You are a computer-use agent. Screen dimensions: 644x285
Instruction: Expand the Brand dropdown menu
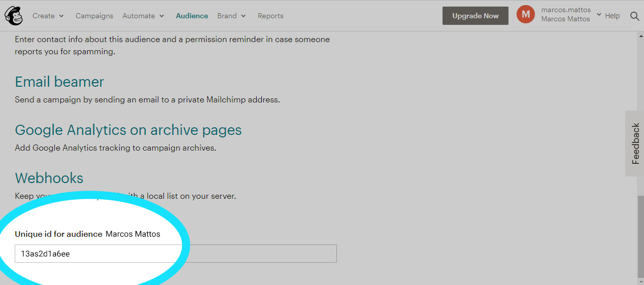coord(232,16)
